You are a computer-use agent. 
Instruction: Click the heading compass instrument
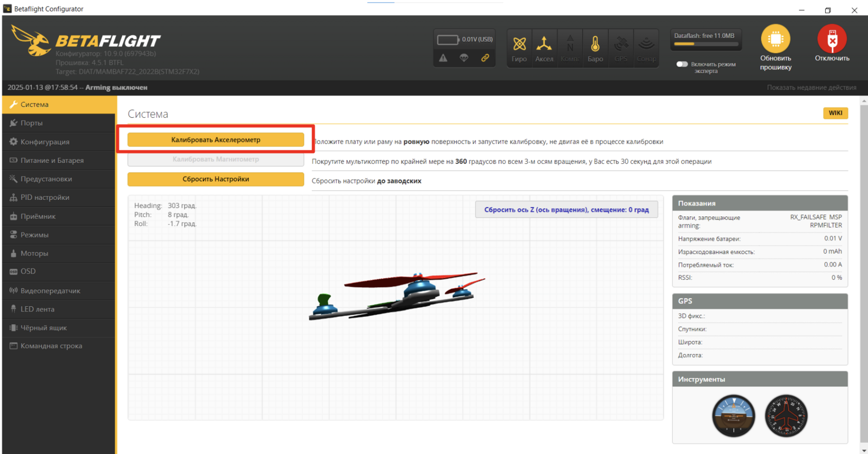pos(786,416)
